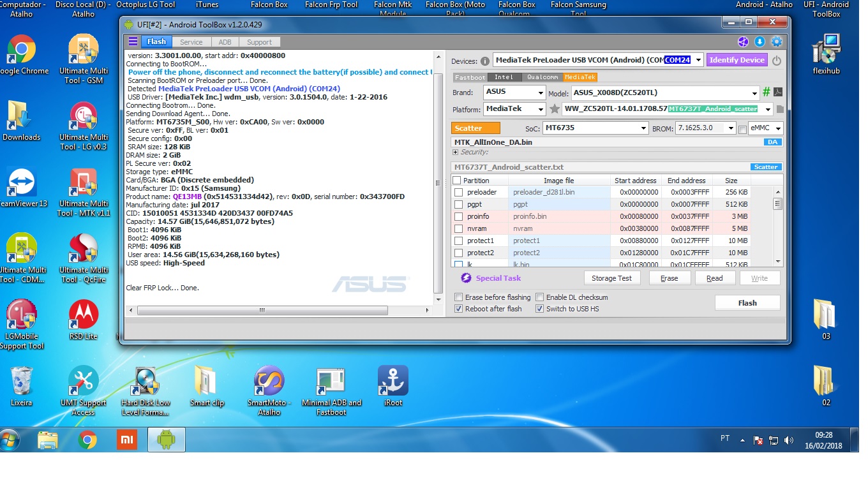Open Ultimate Multi Tool - LG desktop shortcut
Image resolution: width=868 pixels, height=490 pixels.
84,126
